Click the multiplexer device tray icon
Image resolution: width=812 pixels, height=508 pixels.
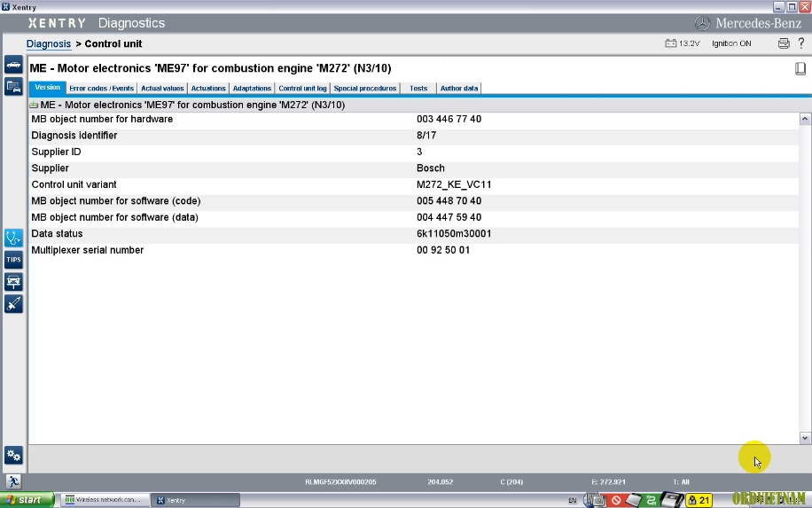tap(672, 500)
